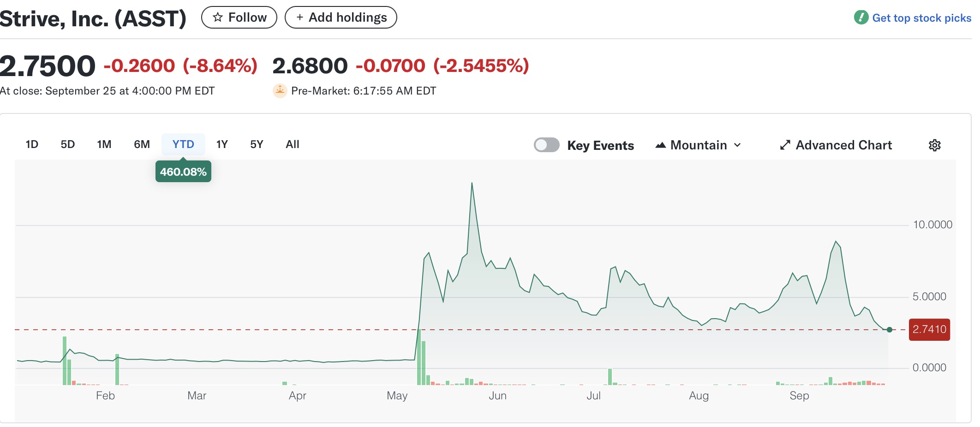Click the green stock picks badge icon

point(861,18)
